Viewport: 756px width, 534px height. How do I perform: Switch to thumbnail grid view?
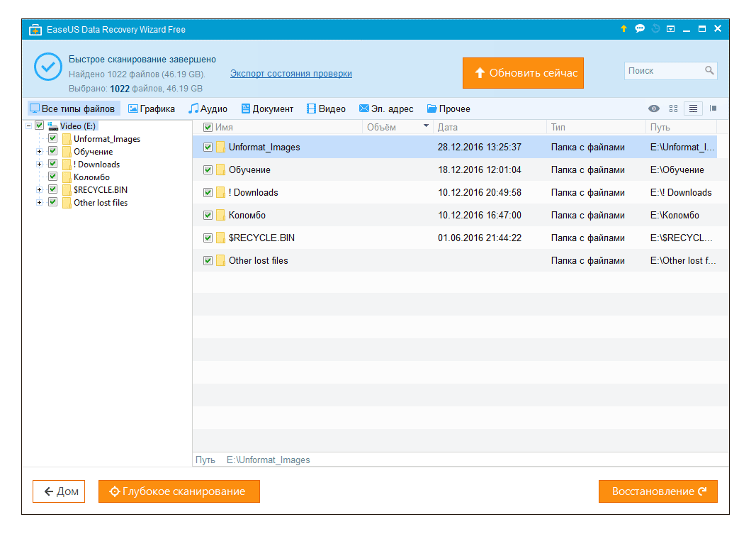point(673,109)
